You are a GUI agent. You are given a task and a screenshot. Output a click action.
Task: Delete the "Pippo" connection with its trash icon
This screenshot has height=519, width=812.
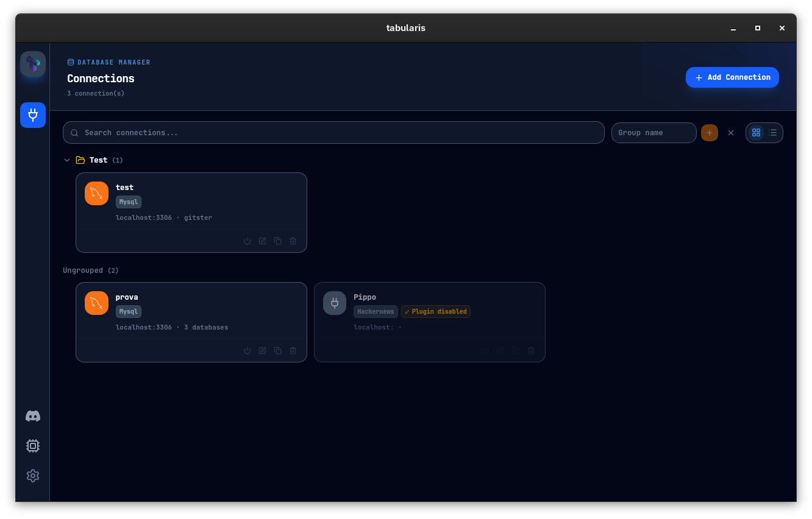tap(531, 350)
